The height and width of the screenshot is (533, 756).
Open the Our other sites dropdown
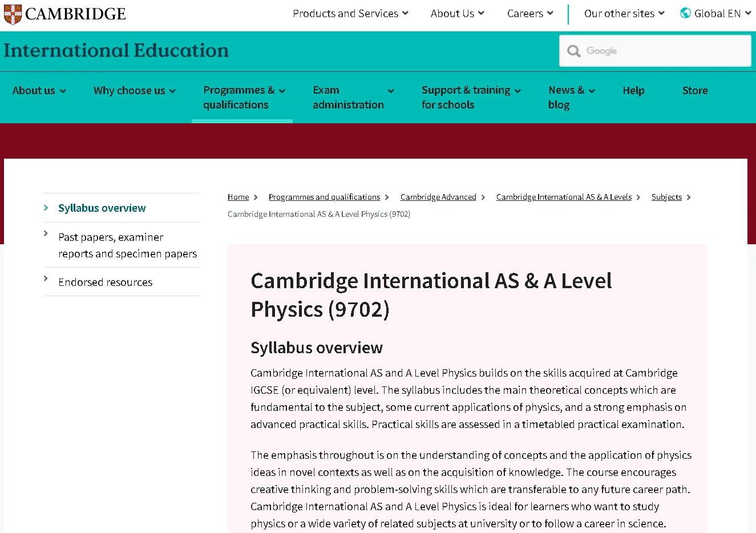click(624, 13)
